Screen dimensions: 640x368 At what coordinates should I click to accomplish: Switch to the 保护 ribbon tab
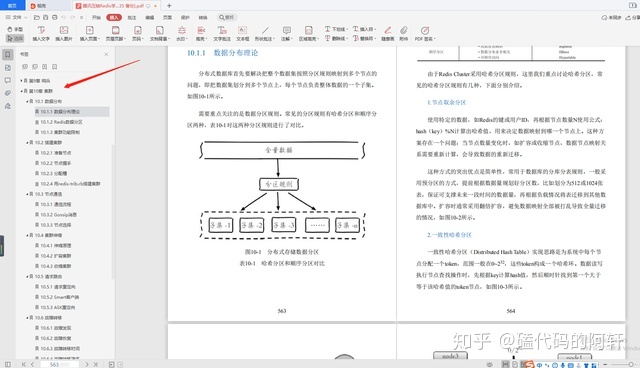185,18
